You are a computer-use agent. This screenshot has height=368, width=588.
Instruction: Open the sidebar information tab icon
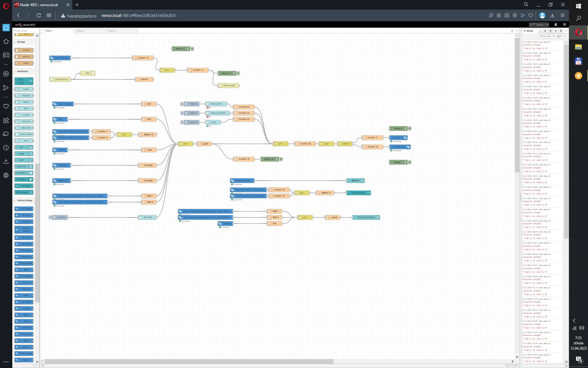[540, 31]
